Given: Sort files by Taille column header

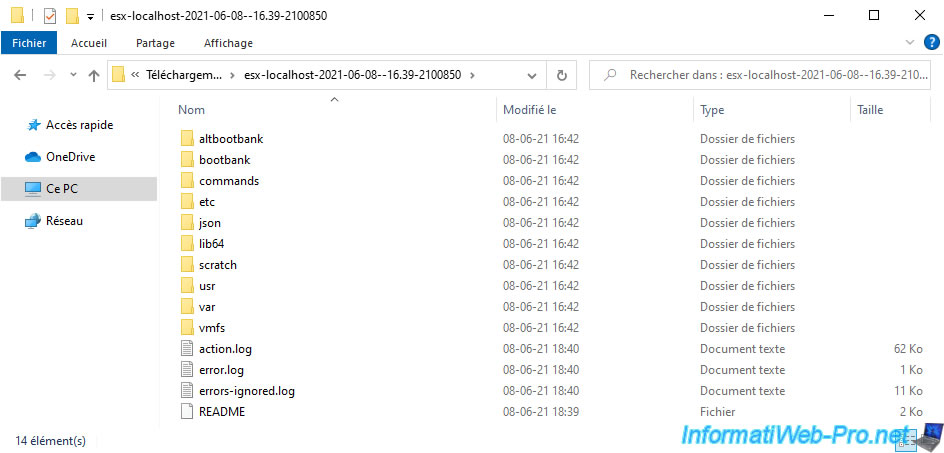Looking at the screenshot, I should [870, 110].
